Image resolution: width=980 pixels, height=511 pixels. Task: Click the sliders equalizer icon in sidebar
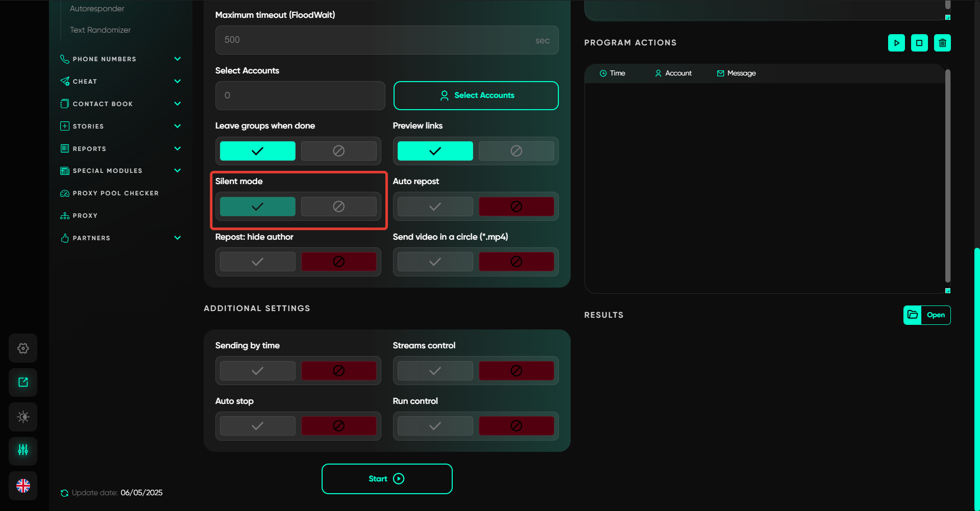click(x=23, y=451)
